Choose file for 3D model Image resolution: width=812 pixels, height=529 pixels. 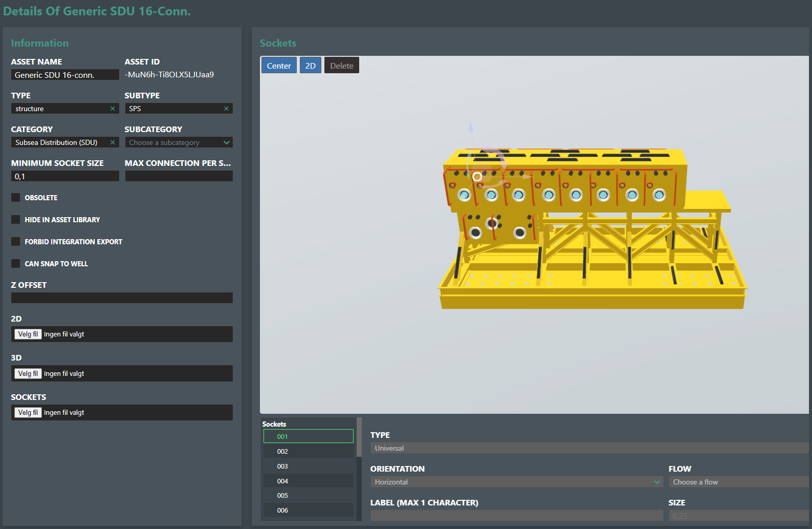point(28,373)
